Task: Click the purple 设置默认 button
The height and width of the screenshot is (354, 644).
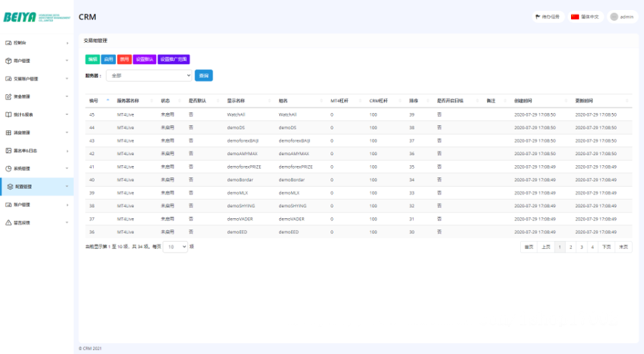Action: (144, 59)
